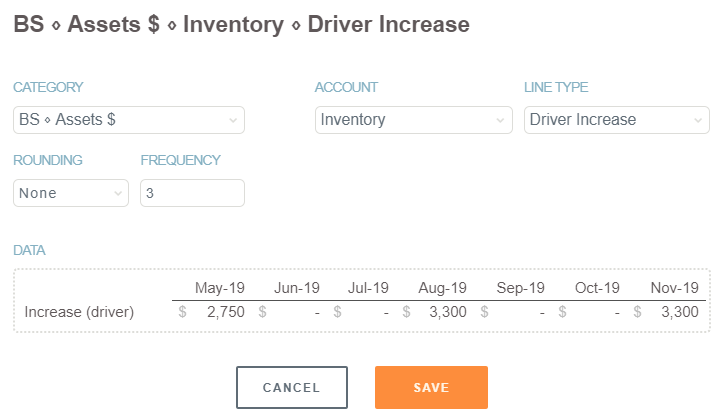Screen dimensions: 719x416
Task: Select the Aug-19 value 3,300
Action: (446, 313)
